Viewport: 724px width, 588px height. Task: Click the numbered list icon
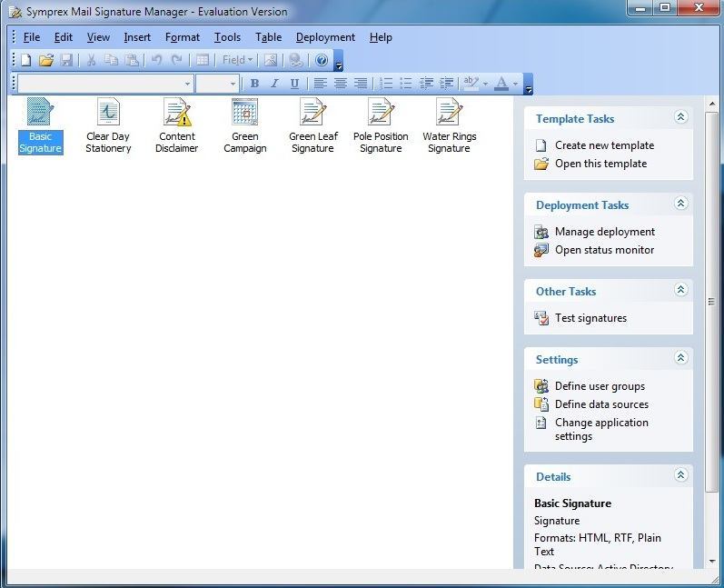pyautogui.click(x=385, y=84)
